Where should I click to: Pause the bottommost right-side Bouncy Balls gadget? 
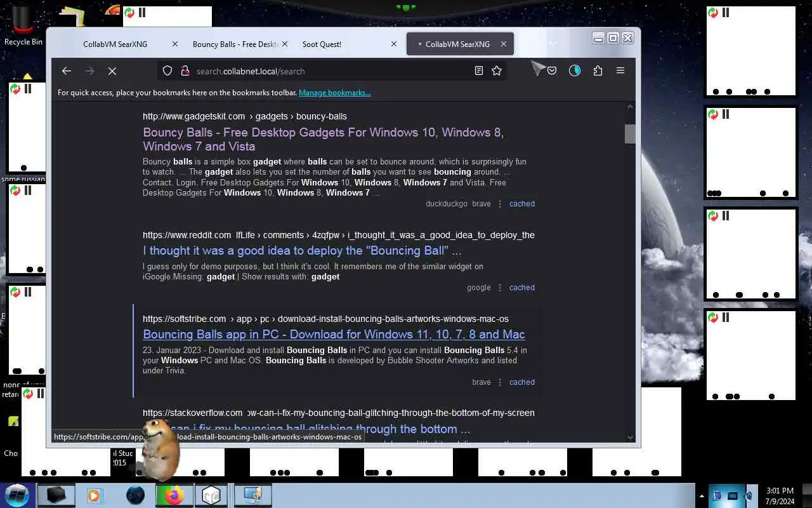[726, 317]
